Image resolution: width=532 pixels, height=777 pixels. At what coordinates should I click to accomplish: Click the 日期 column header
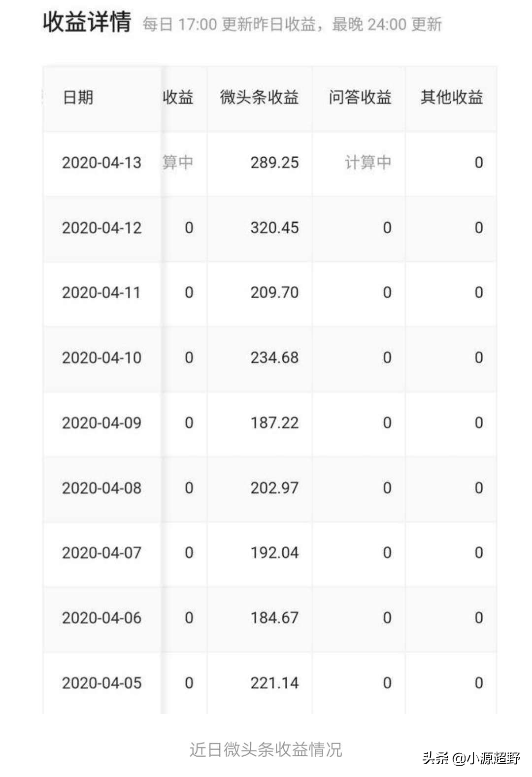pyautogui.click(x=78, y=97)
